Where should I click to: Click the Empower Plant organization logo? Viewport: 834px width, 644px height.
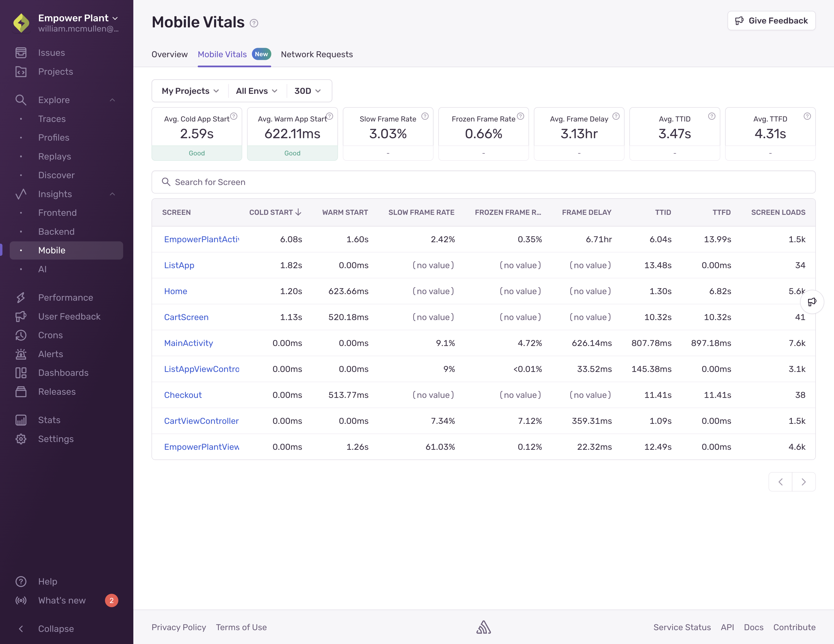21,23
